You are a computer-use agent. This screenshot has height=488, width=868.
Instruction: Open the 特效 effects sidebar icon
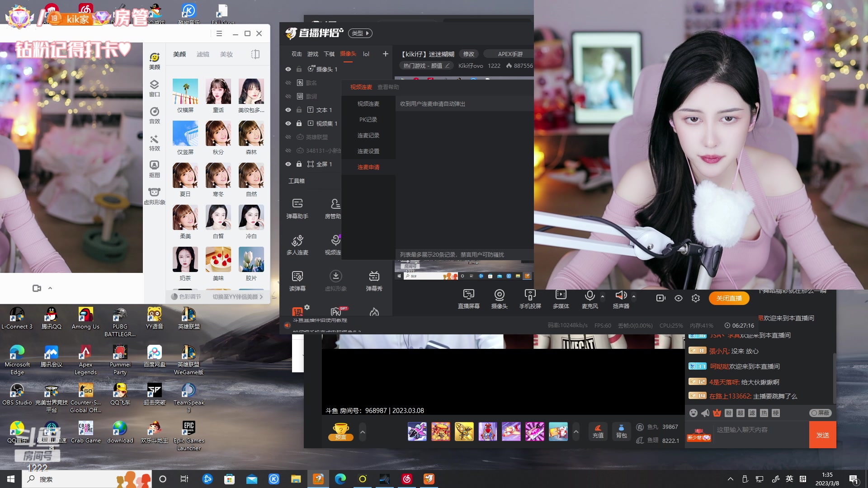tap(155, 142)
